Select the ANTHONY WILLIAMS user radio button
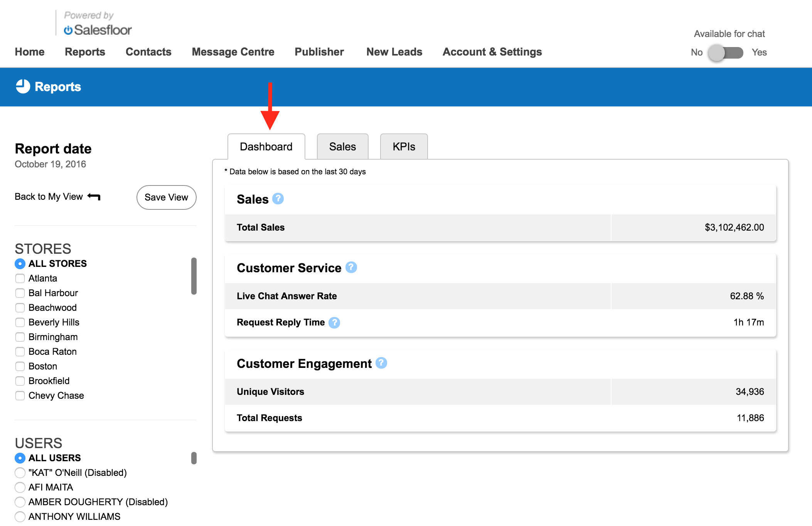The height and width of the screenshot is (526, 812). 20,517
